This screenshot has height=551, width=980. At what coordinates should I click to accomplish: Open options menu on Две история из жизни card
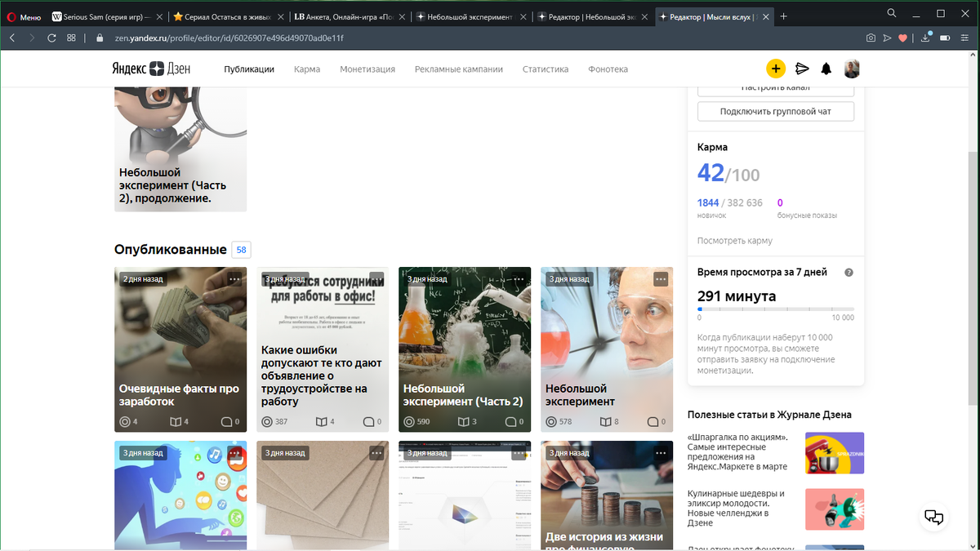661,453
